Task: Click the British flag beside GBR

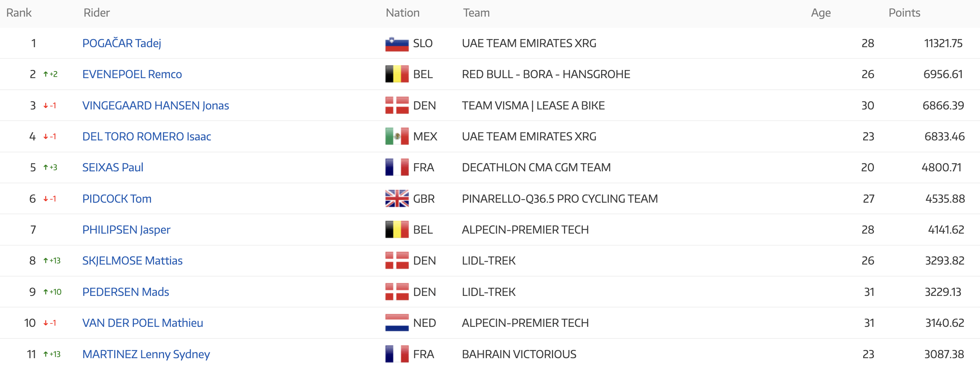Action: [397, 199]
